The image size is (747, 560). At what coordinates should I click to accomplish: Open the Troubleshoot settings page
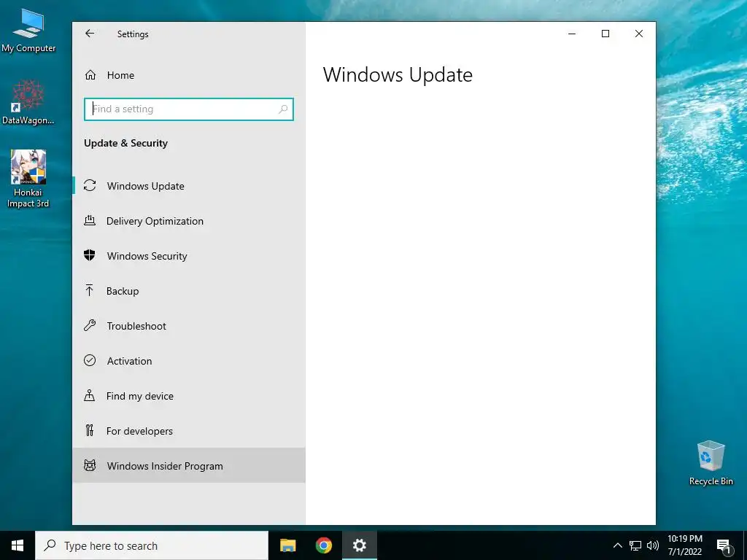(189, 326)
